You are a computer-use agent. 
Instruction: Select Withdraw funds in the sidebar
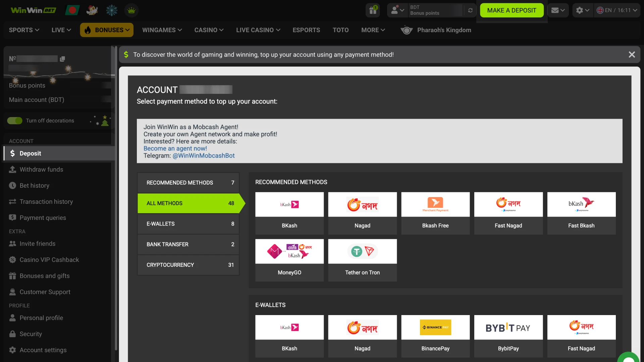tap(41, 169)
